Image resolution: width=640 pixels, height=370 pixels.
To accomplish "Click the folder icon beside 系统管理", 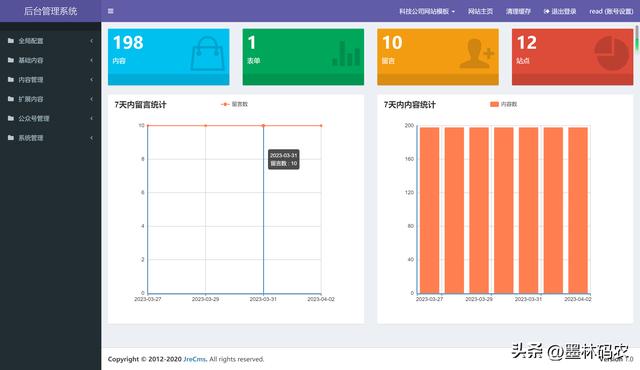I will (x=11, y=138).
